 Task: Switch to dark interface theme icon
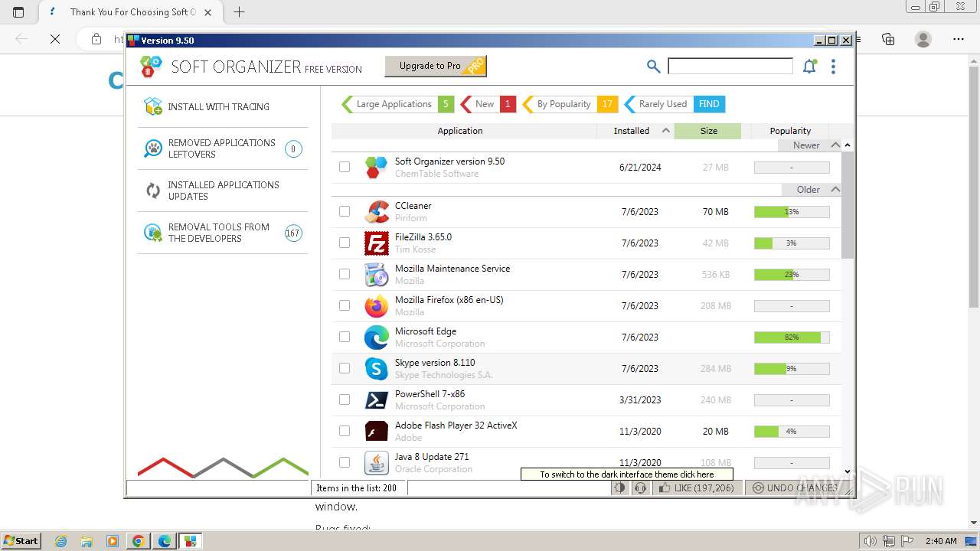tap(619, 487)
